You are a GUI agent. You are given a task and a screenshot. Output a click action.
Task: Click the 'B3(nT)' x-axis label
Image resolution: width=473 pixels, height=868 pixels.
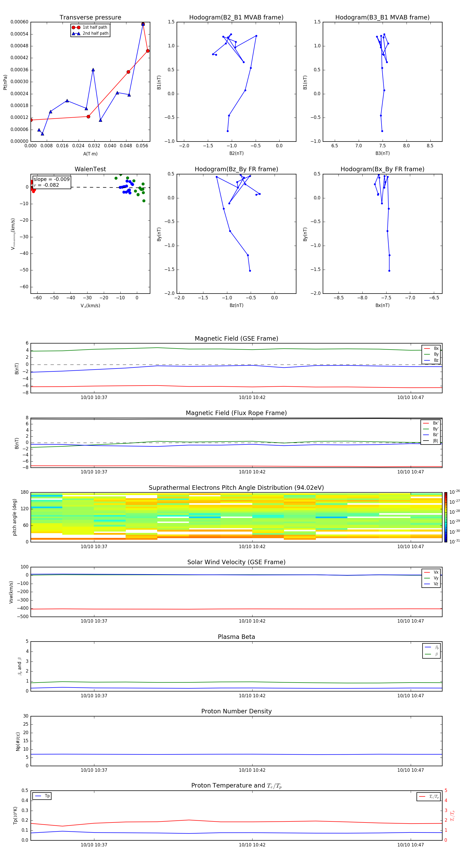(382, 153)
